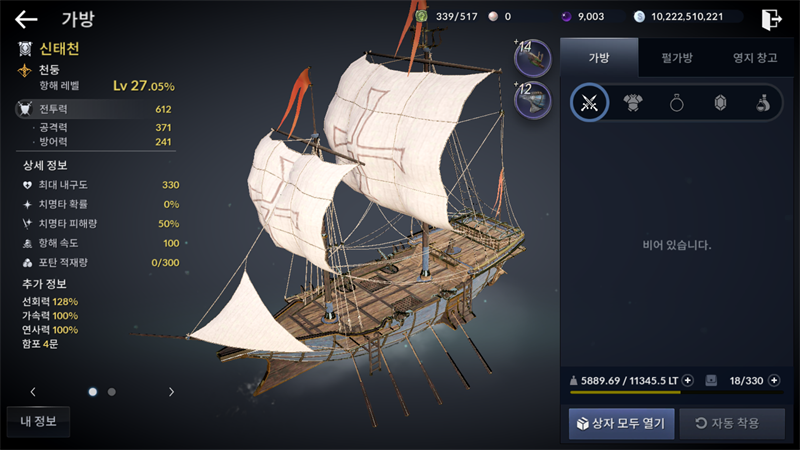Select the armor filter icon
Viewport: 800px width, 450px height.
[x=633, y=103]
